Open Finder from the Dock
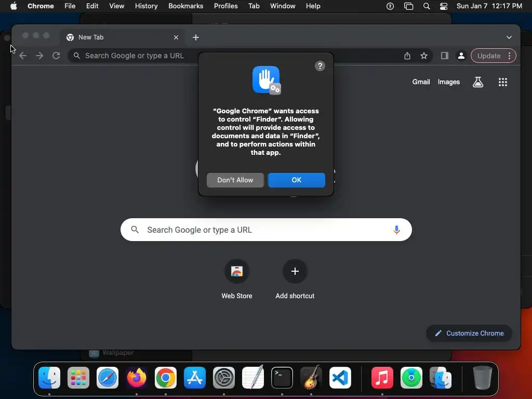Viewport: 532px width, 399px height. coord(49,378)
